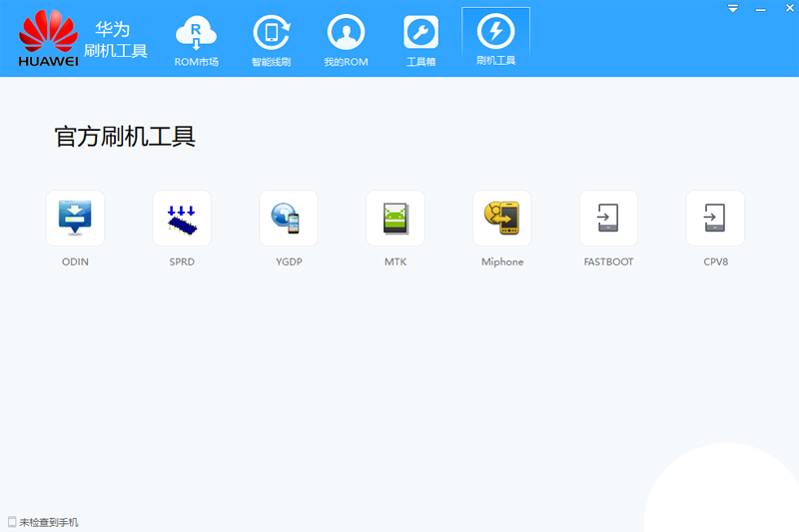This screenshot has width=799, height=532.
Task: Launch the CPV8 tool icon
Action: 715,219
